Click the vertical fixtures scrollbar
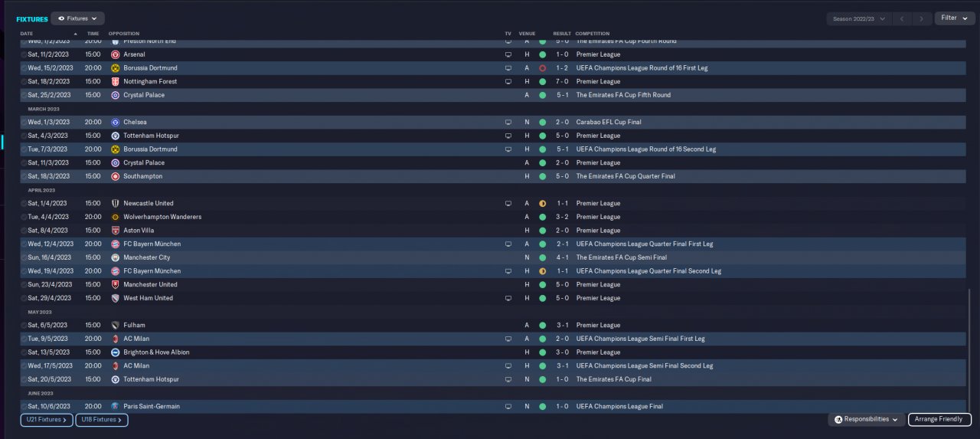This screenshot has width=980, height=439. coord(969,351)
